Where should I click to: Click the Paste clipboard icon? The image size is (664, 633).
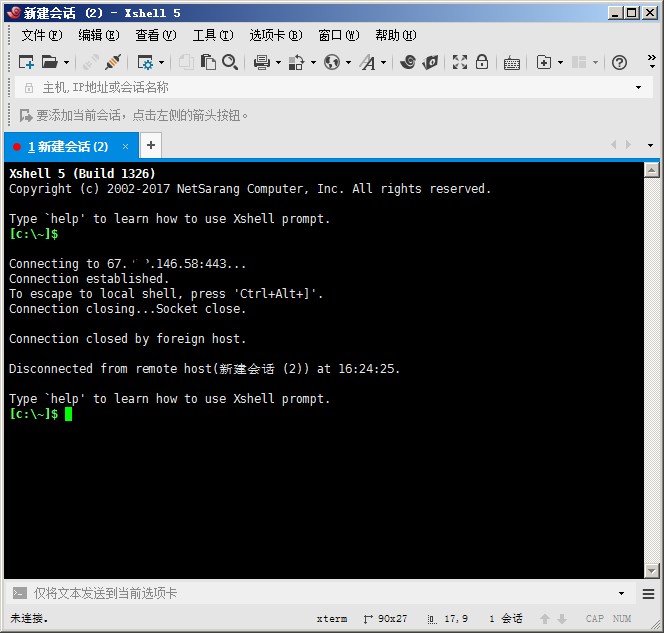[x=208, y=62]
